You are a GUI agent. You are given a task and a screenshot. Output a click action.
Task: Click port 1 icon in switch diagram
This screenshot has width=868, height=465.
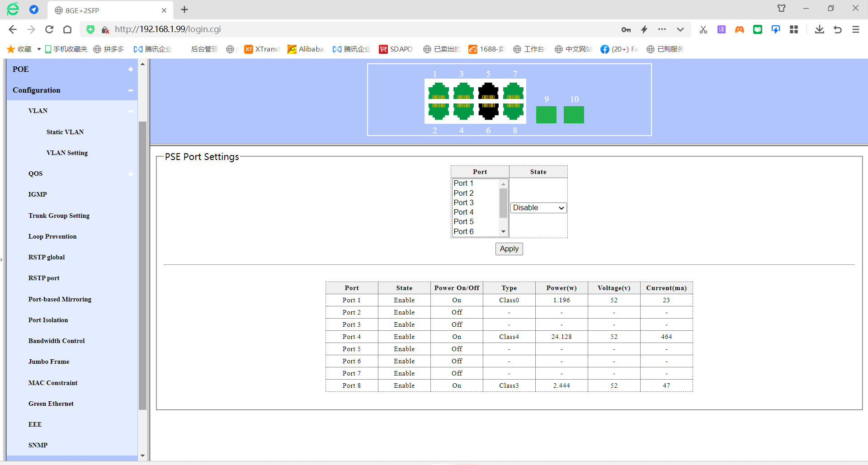[x=439, y=91]
